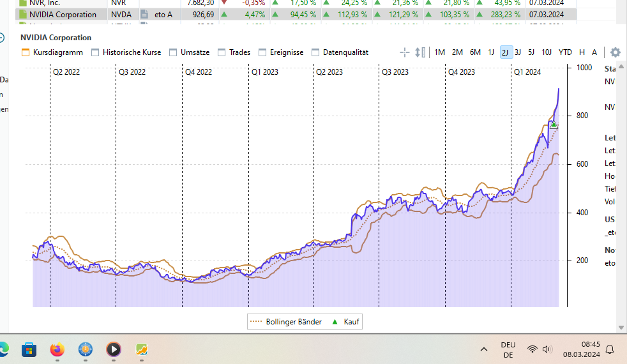This screenshot has height=364, width=627.
Task: Open the chart settings gear icon
Action: (x=616, y=52)
